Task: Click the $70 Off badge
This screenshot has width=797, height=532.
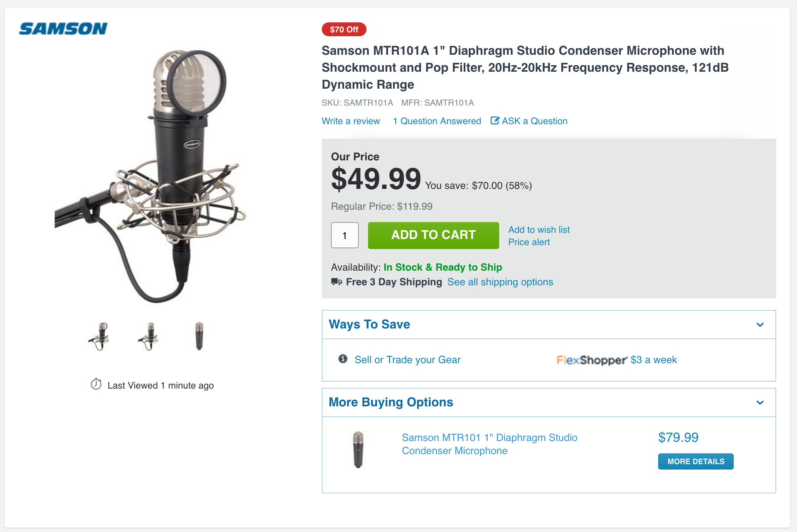Action: point(343,29)
